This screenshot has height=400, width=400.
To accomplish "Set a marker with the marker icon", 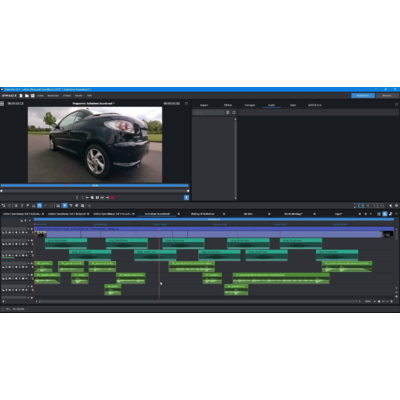I will [x=28, y=206].
